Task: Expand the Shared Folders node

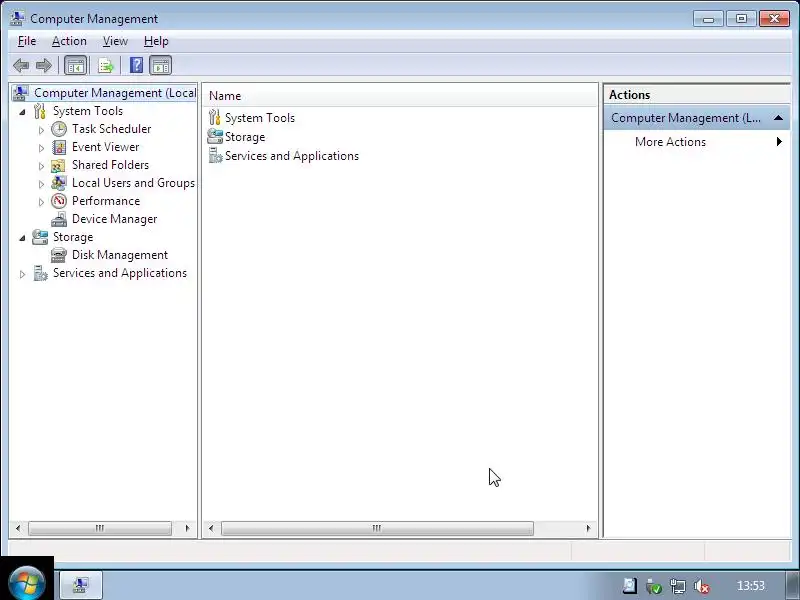Action: (41, 166)
